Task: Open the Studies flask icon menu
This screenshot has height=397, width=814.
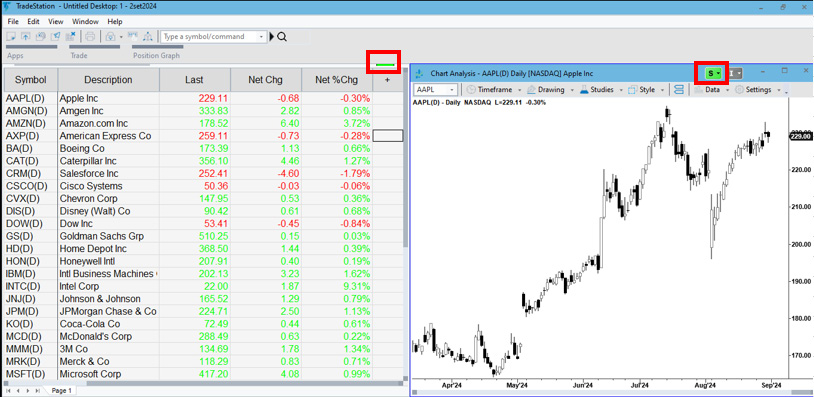Action: [584, 90]
